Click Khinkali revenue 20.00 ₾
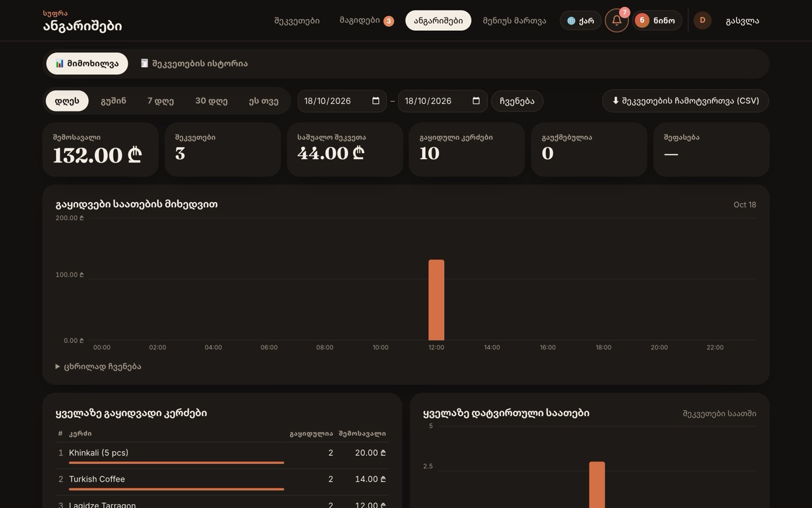 pos(371,453)
